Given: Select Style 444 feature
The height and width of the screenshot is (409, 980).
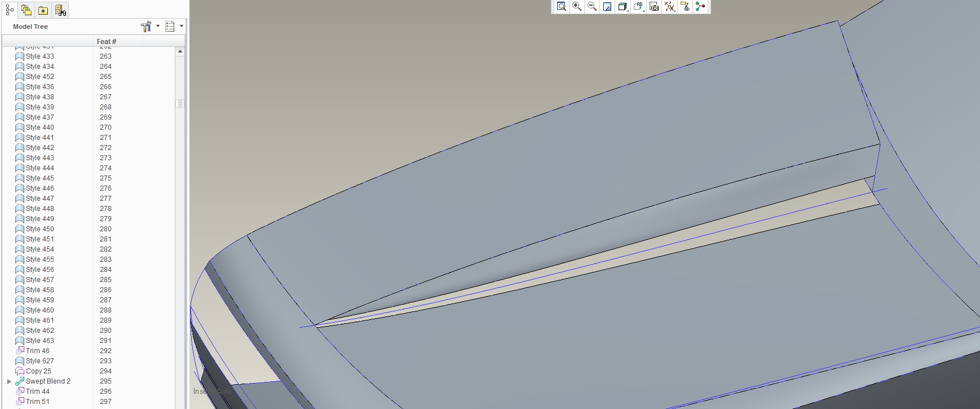Looking at the screenshot, I should [40, 168].
